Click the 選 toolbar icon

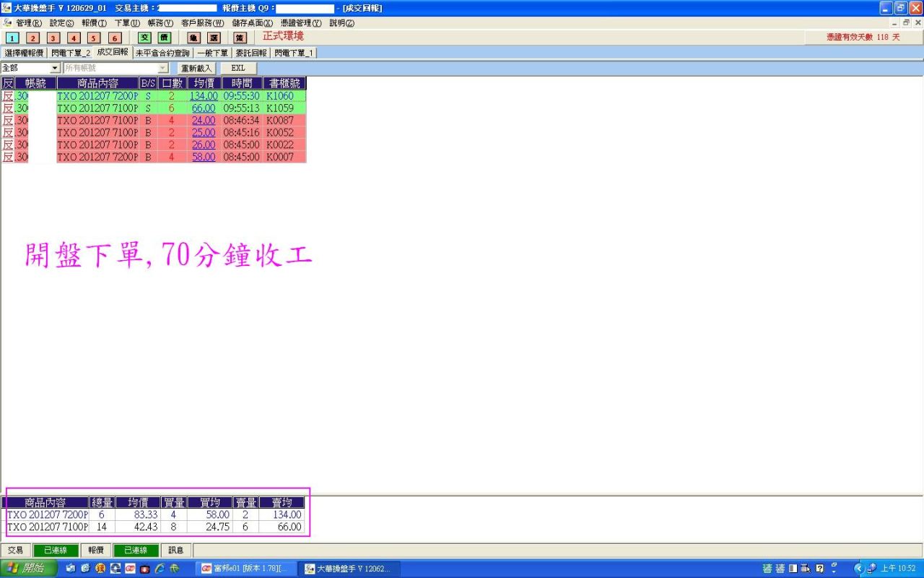(214, 38)
